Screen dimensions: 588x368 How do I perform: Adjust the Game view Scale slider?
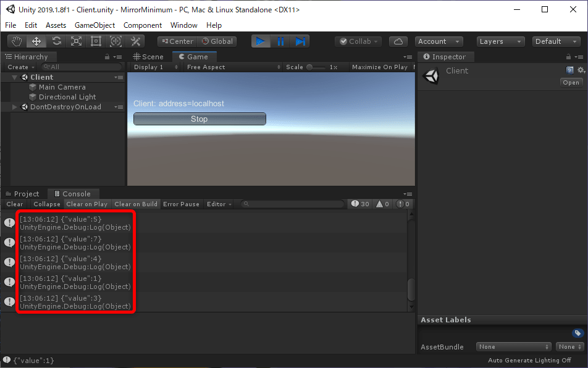316,67
